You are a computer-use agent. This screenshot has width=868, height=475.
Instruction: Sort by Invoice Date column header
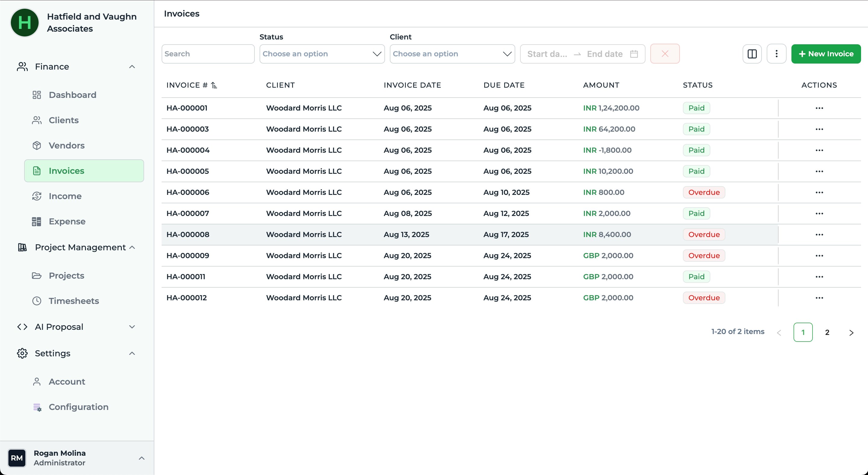[412, 85]
